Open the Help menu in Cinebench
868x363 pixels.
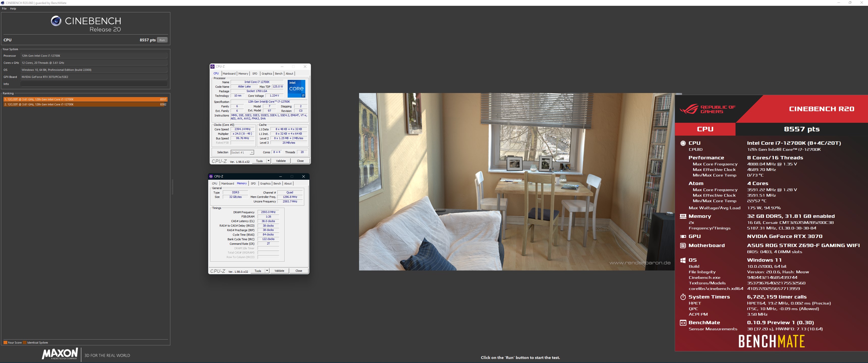13,9
